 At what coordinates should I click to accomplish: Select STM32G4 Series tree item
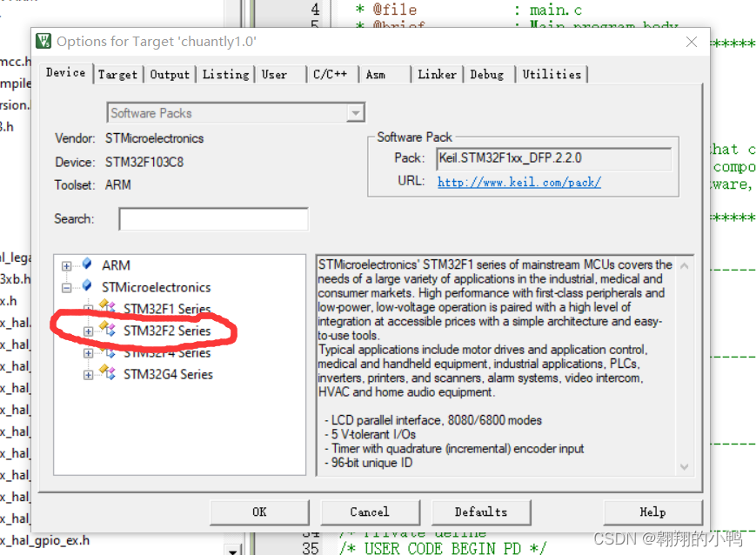(x=168, y=374)
